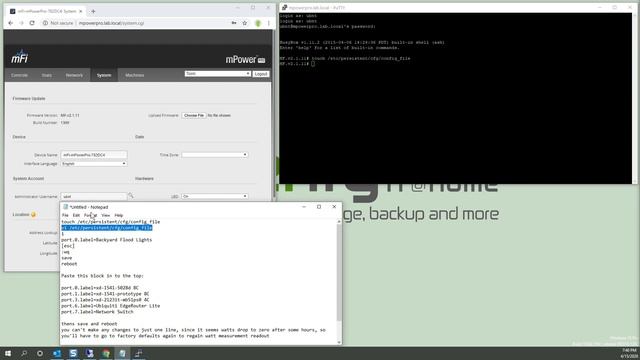Viewport: 640px width, 360px height.
Task: Click the 'thens save and reboot' line
Action: coord(89,324)
